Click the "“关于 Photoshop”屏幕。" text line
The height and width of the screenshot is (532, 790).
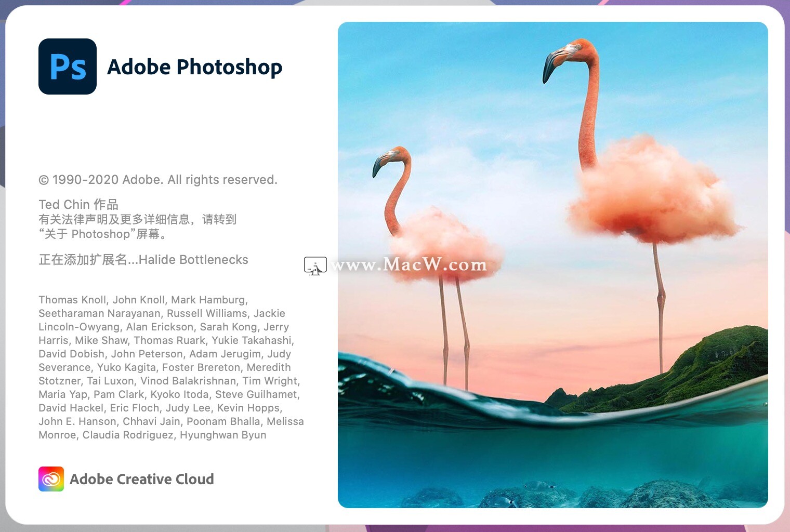click(x=104, y=234)
